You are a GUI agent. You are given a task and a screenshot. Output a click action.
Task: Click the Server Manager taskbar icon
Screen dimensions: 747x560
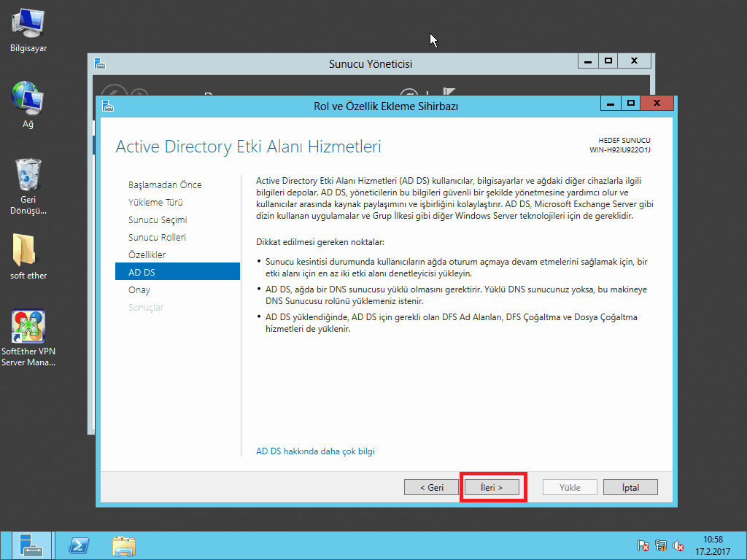click(31, 545)
